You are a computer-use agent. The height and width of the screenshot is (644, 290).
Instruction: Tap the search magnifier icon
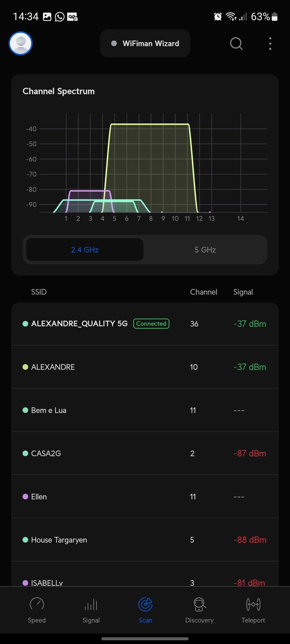coord(236,43)
